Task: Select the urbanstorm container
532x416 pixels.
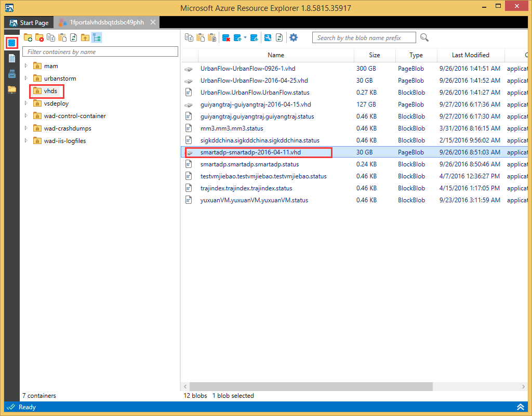Action: click(60, 79)
